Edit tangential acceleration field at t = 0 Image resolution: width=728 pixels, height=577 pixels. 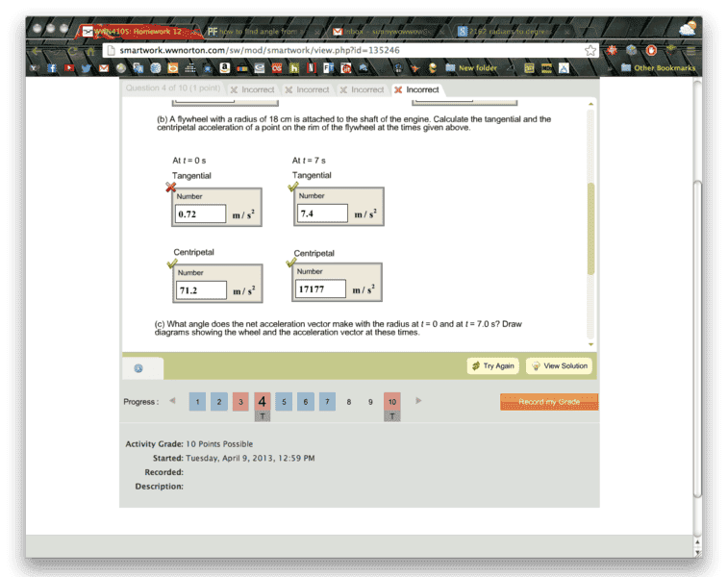201,213
